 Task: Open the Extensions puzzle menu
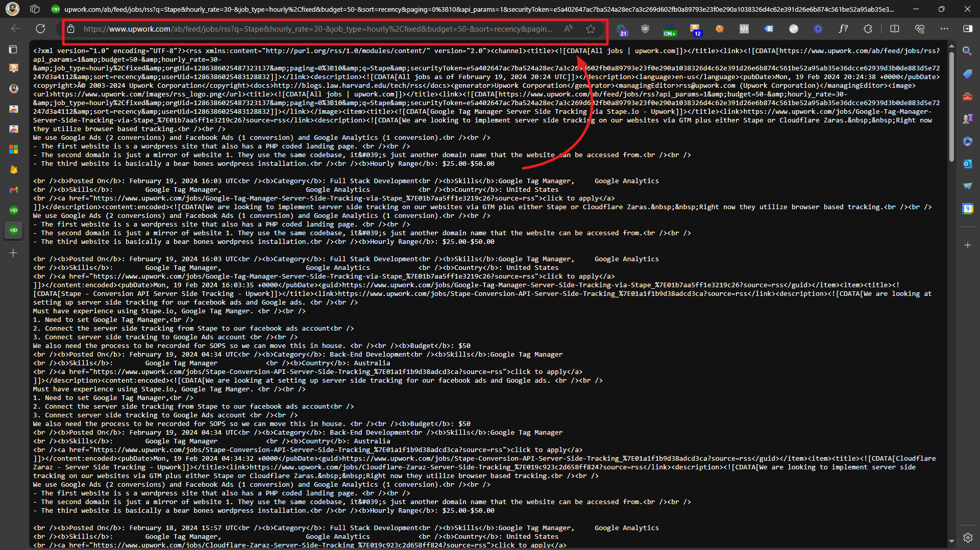pyautogui.click(x=868, y=29)
